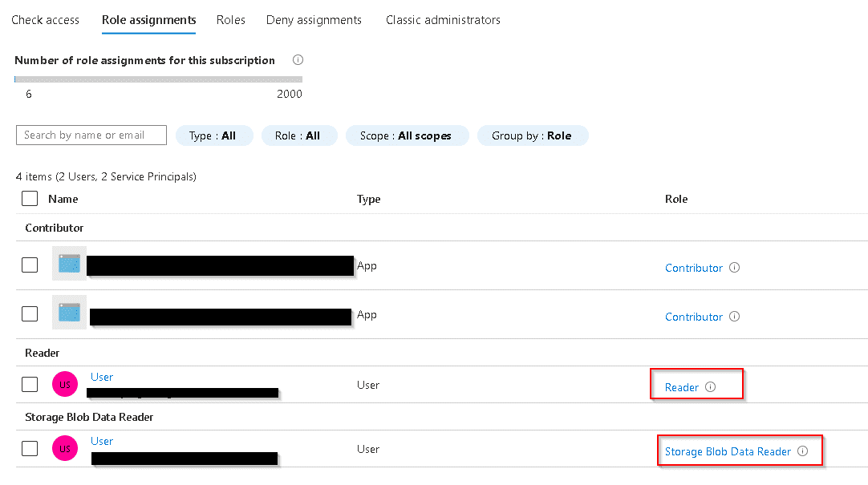Viewport: 868px width, 485px height.
Task: Select the checkbox on the Reader user row
Action: pos(29,384)
